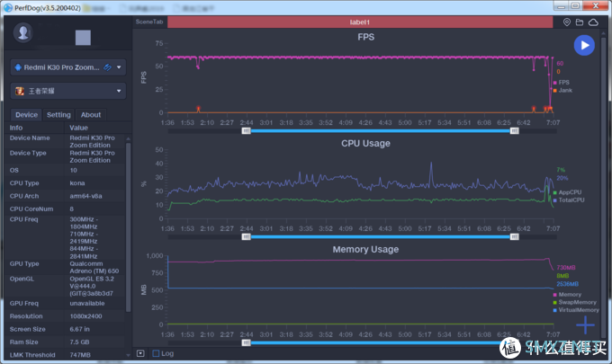
Task: Click the cloud upload icon
Action: [x=593, y=22]
